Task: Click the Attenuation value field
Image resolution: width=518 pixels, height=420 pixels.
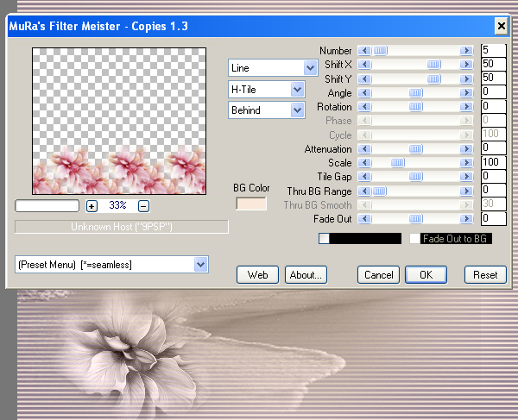Action: (493, 147)
